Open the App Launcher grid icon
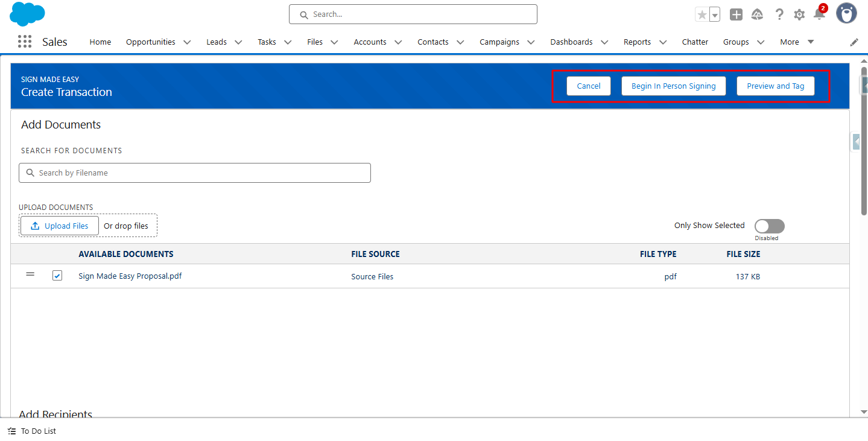 (x=25, y=42)
